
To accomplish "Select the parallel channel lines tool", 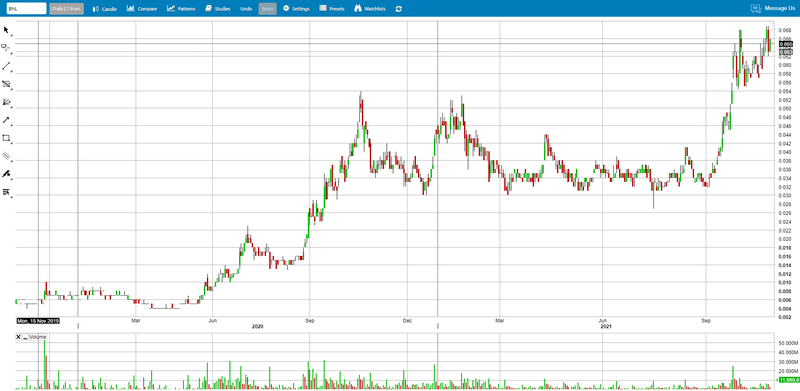I will [x=6, y=156].
